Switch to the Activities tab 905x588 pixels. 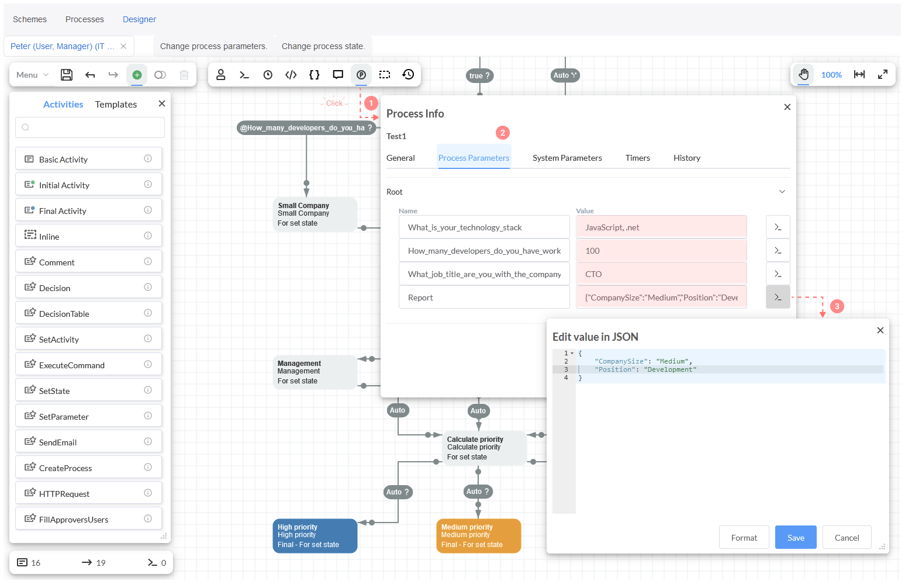63,104
